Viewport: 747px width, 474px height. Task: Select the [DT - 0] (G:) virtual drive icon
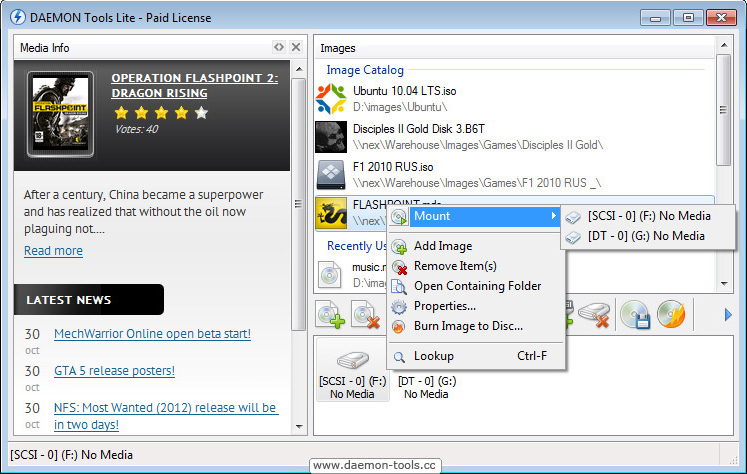point(426,387)
